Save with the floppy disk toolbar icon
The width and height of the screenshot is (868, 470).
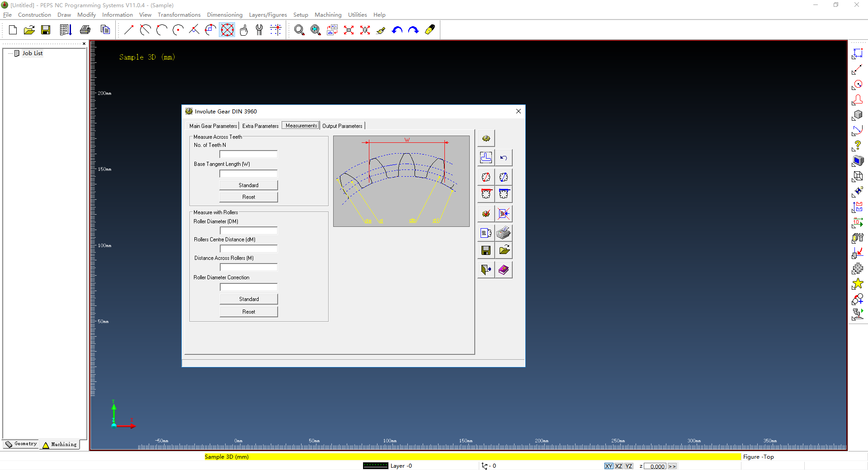pos(46,30)
